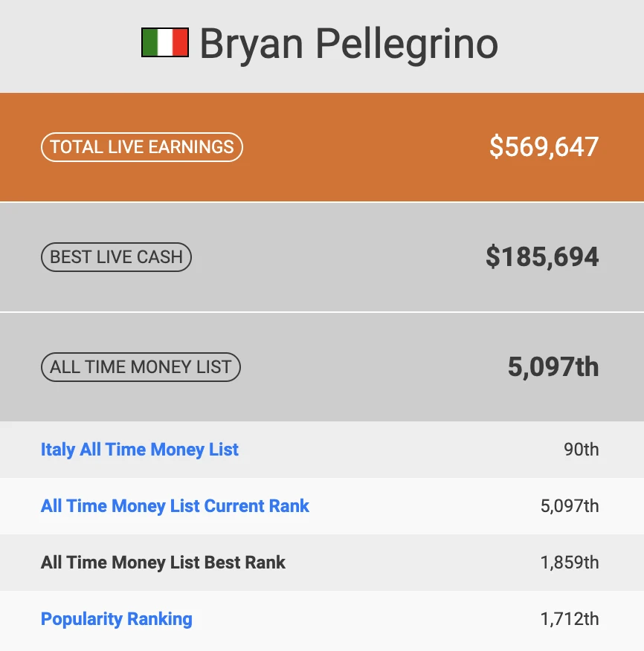Click the surname Pellegrino in the header
The height and width of the screenshot is (651, 644).
click(x=407, y=43)
